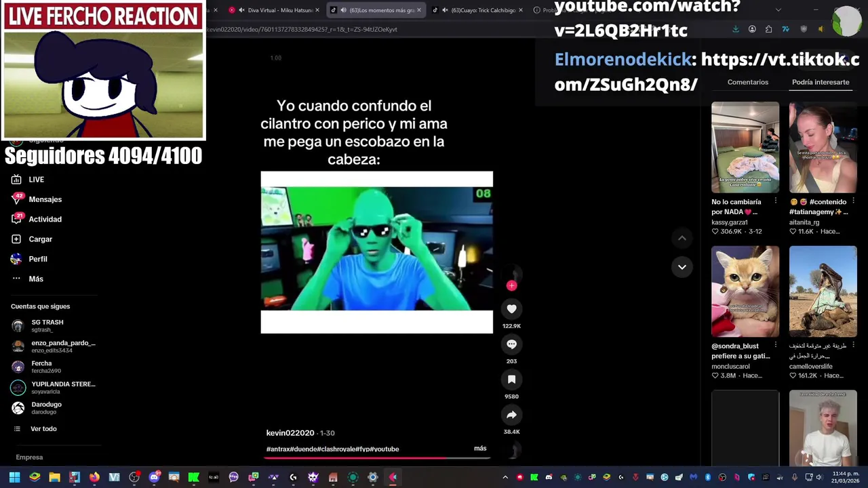Open kevin022020 creator profile
Viewport: 868px width, 488px height.
(290, 433)
